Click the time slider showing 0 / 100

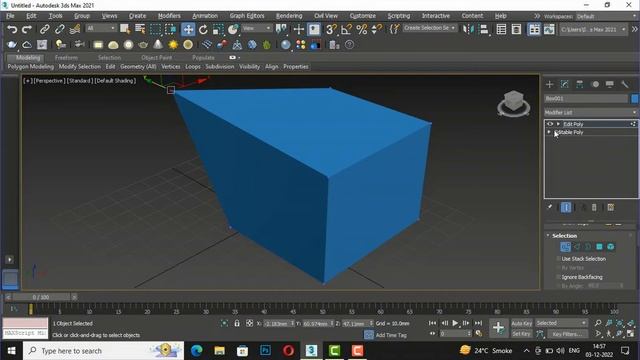point(40,297)
